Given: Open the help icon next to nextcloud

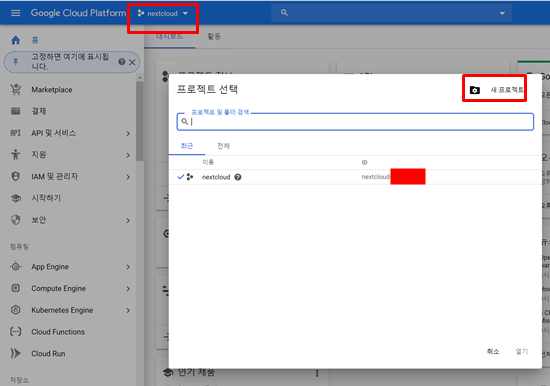Looking at the screenshot, I should coord(238,177).
